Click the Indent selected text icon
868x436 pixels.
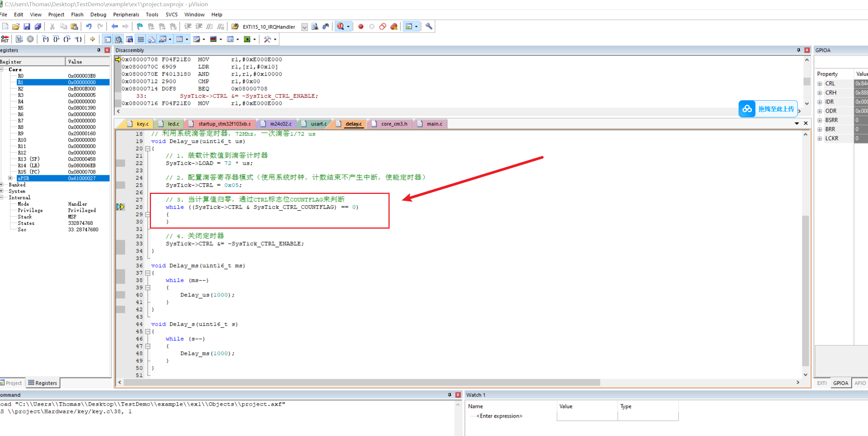click(187, 26)
